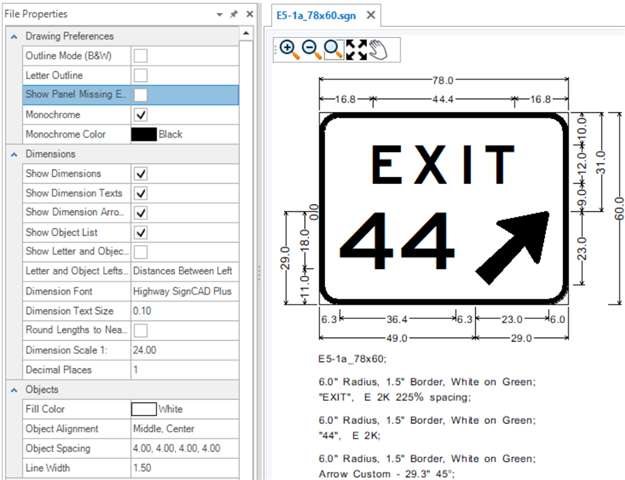
Task: Click the black Monochrome Color swatch
Action: [x=143, y=134]
